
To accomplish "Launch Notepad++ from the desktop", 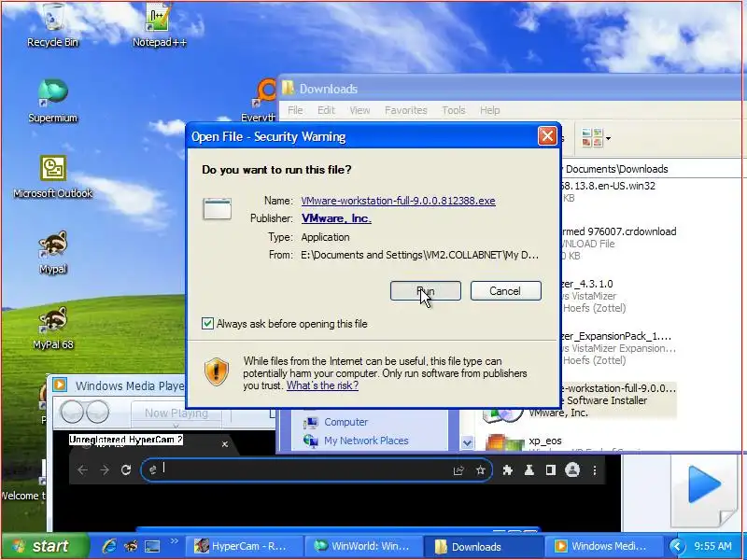I will click(x=160, y=26).
